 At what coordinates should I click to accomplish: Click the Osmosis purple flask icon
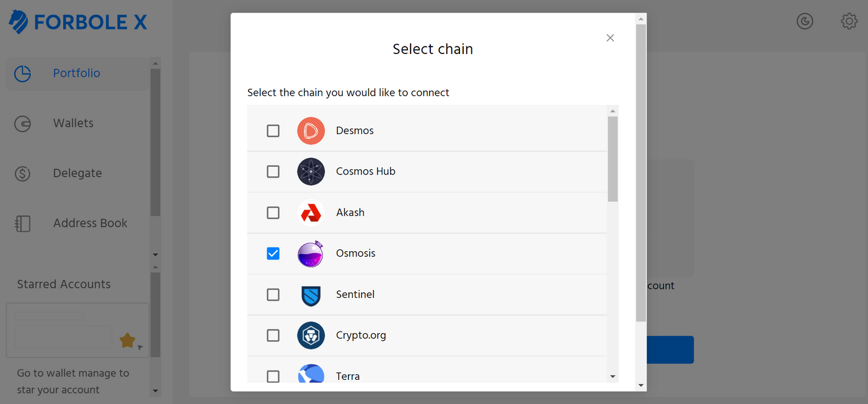[311, 254]
